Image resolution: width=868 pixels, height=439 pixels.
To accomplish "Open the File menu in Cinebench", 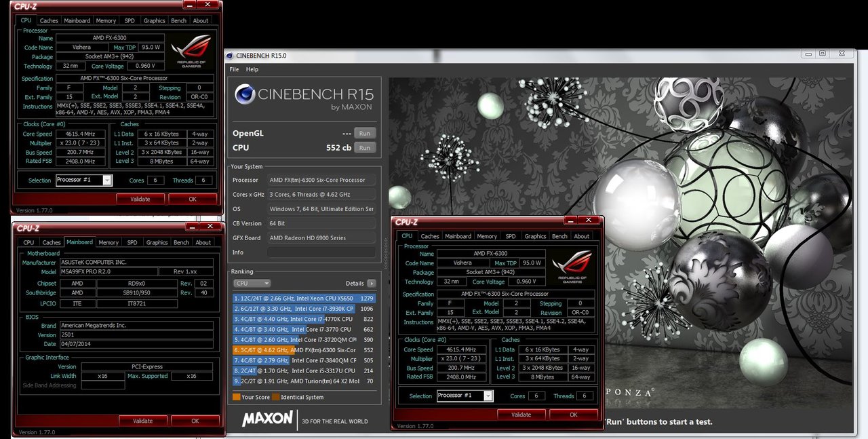I will point(234,69).
